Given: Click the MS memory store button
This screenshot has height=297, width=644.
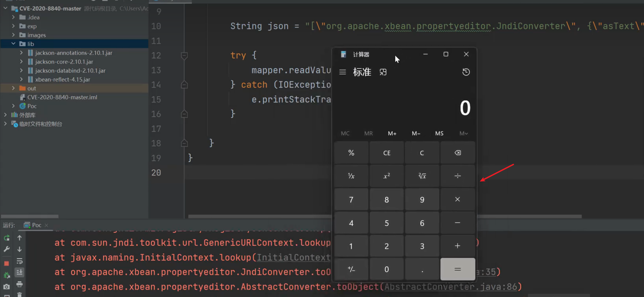Looking at the screenshot, I should (x=439, y=133).
